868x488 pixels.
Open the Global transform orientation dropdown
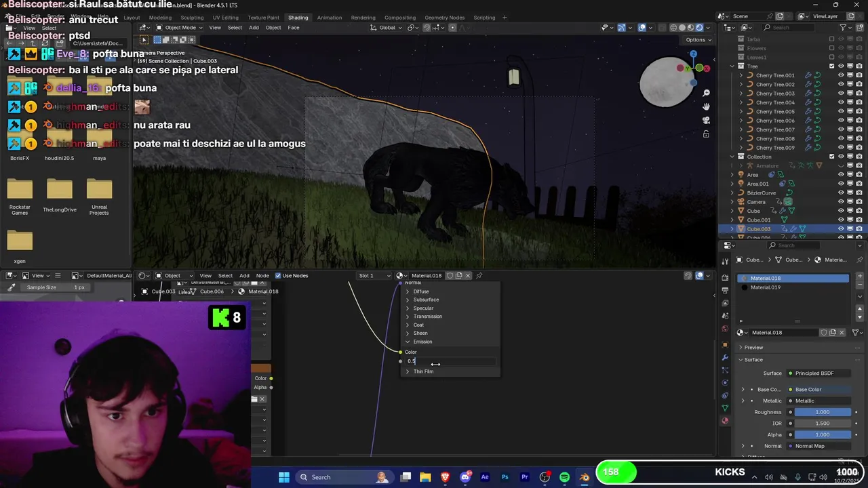pos(387,28)
